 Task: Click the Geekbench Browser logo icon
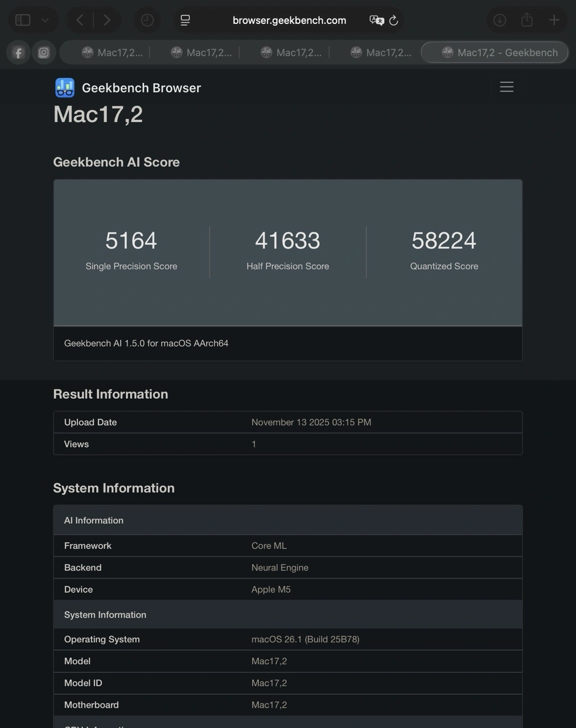pos(65,88)
